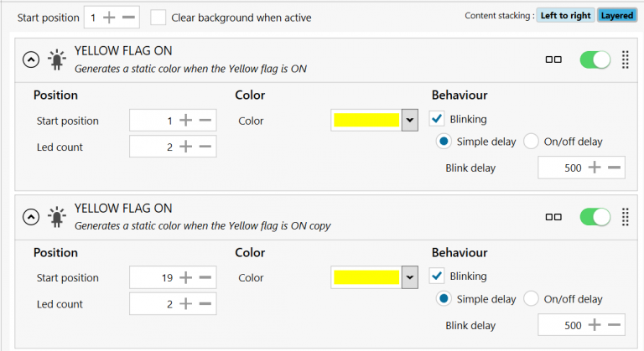Decrease first effect's Led count with minus

[205, 147]
